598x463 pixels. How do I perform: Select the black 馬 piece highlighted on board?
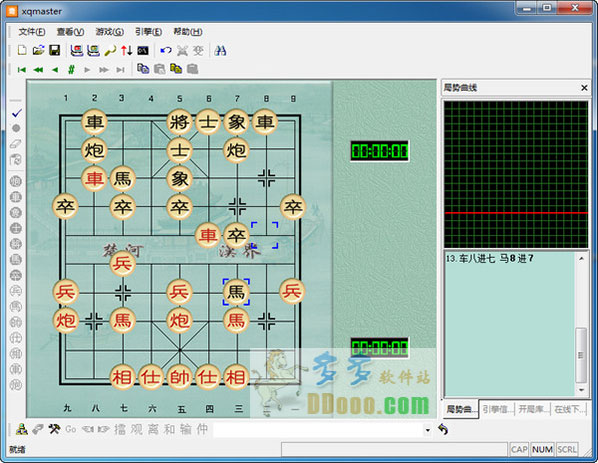(x=236, y=293)
